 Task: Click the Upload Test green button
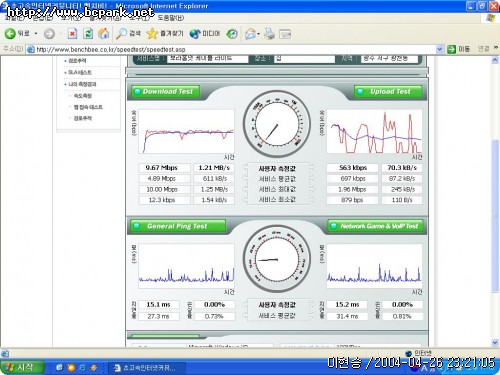[x=388, y=91]
